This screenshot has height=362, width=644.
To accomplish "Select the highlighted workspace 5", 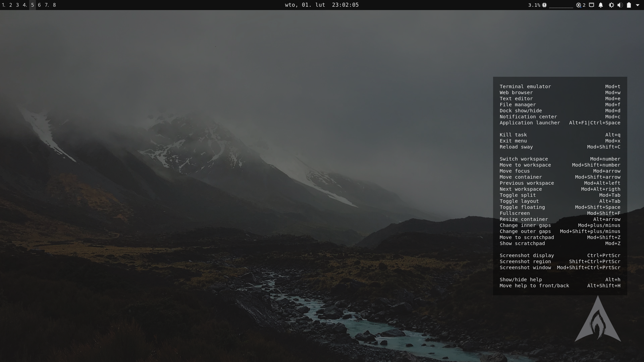I will 33,5.
